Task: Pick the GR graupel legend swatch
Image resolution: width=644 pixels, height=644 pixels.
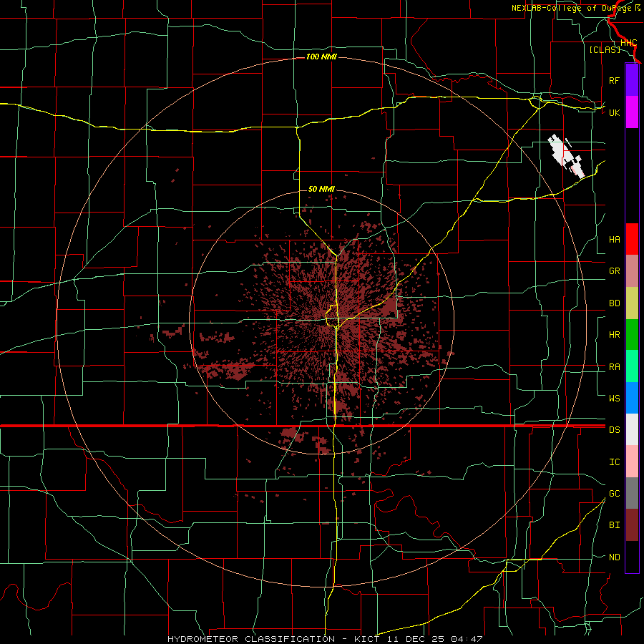Action: (632, 271)
